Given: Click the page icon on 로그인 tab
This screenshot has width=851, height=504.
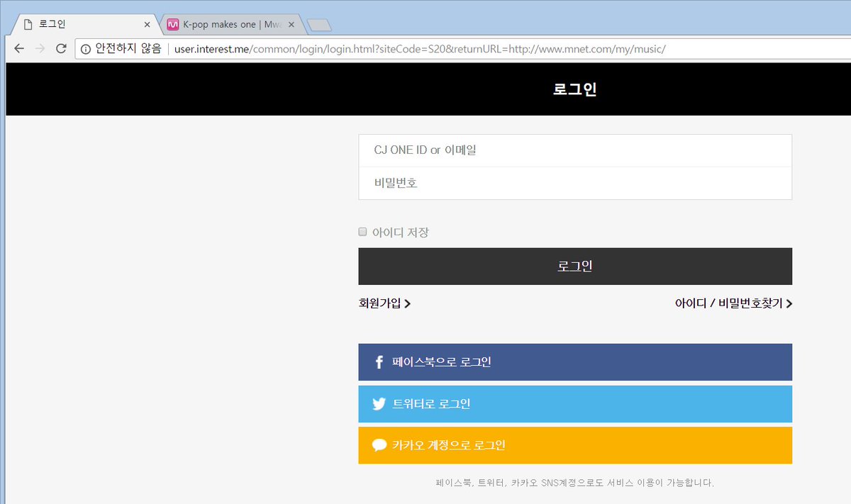Looking at the screenshot, I should (28, 24).
